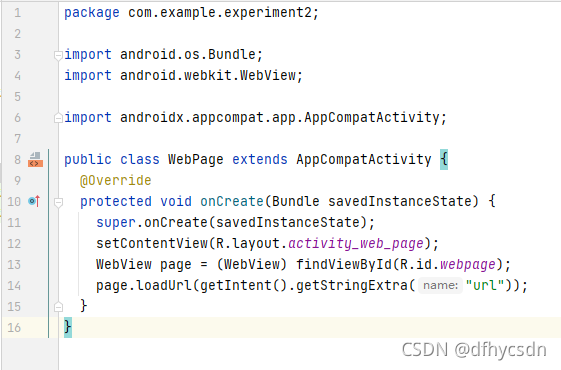Click setContentView call

pyautogui.click(x=152, y=244)
